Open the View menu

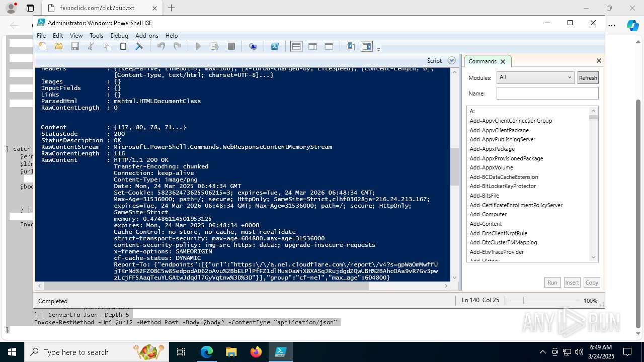pyautogui.click(x=76, y=36)
